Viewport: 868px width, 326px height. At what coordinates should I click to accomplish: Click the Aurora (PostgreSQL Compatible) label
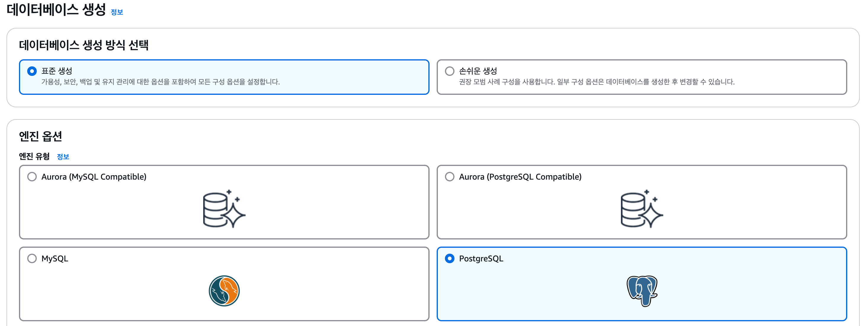520,177
